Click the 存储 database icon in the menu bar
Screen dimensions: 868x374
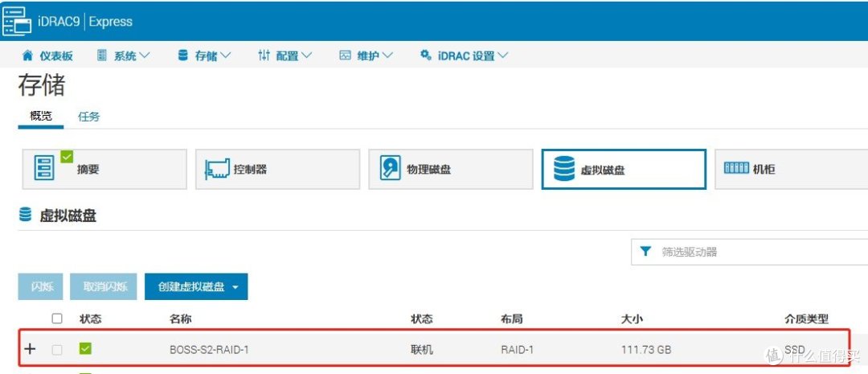(x=182, y=55)
